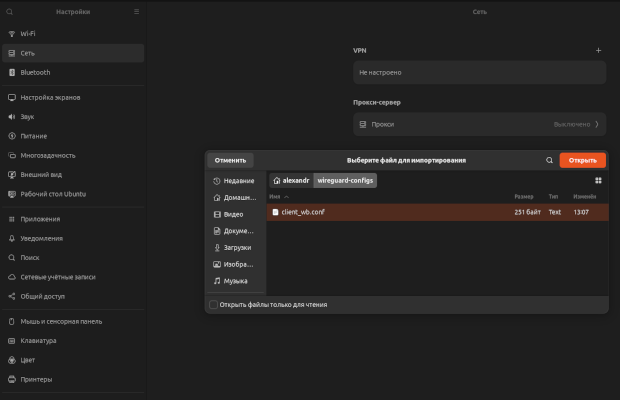Sort files by Размер column header
The width and height of the screenshot is (620, 400).
[x=523, y=197]
